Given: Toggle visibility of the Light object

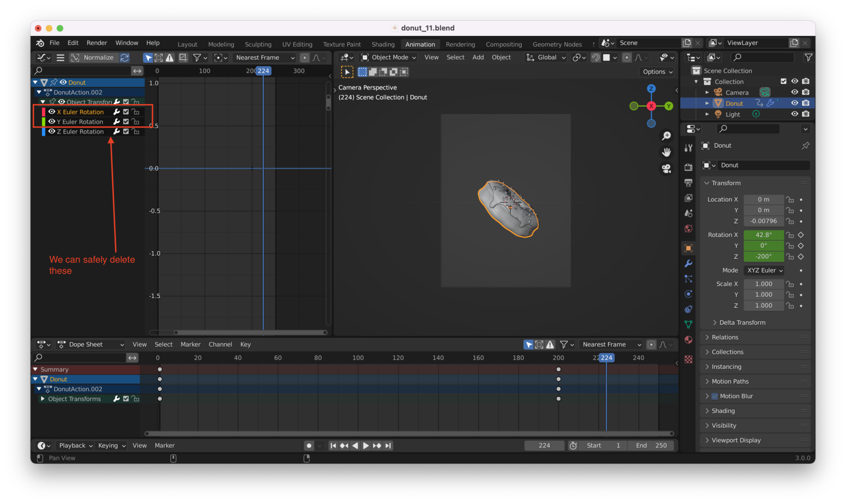Looking at the screenshot, I should [x=795, y=114].
